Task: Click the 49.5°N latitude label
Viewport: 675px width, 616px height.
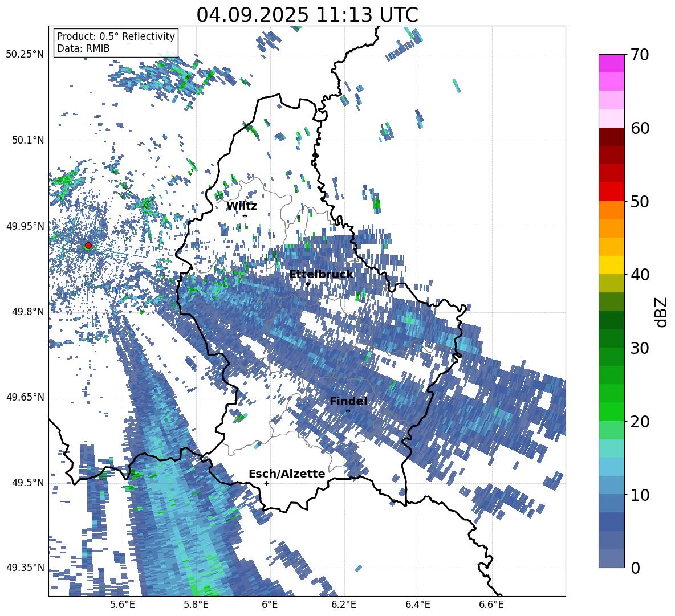Action: 28,482
